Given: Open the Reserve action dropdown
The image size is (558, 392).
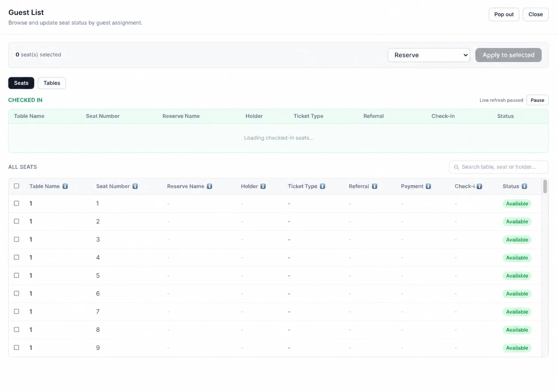Looking at the screenshot, I should 429,55.
